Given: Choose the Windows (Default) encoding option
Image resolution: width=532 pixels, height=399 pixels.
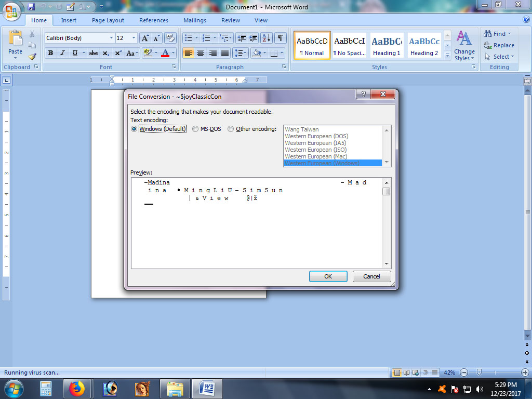Looking at the screenshot, I should tap(134, 129).
